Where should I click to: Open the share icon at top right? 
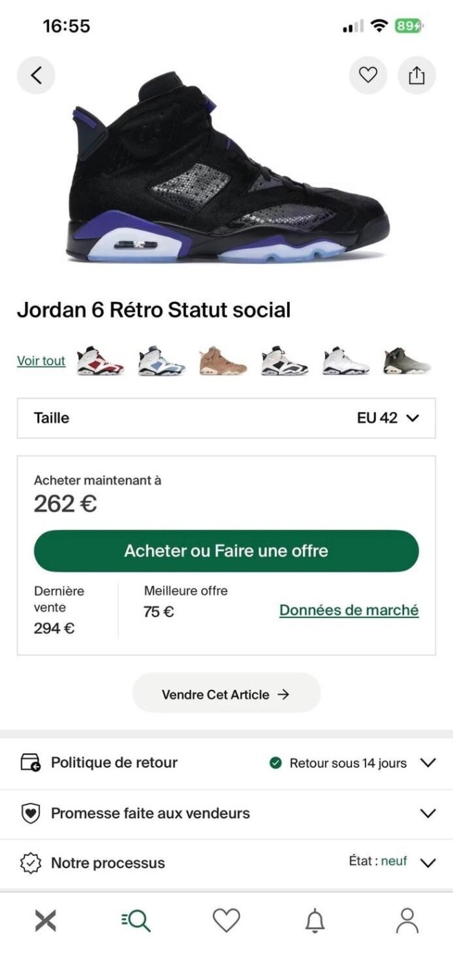(417, 75)
